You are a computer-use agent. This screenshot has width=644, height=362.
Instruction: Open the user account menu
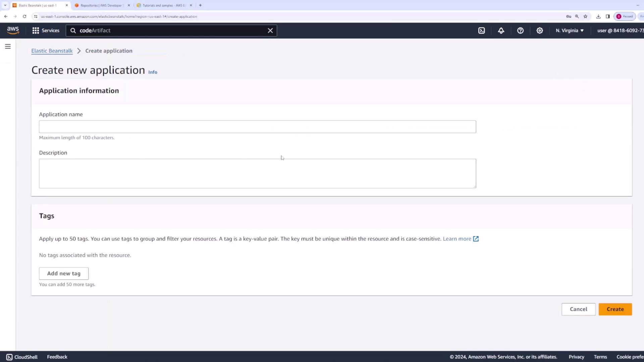coord(620,31)
